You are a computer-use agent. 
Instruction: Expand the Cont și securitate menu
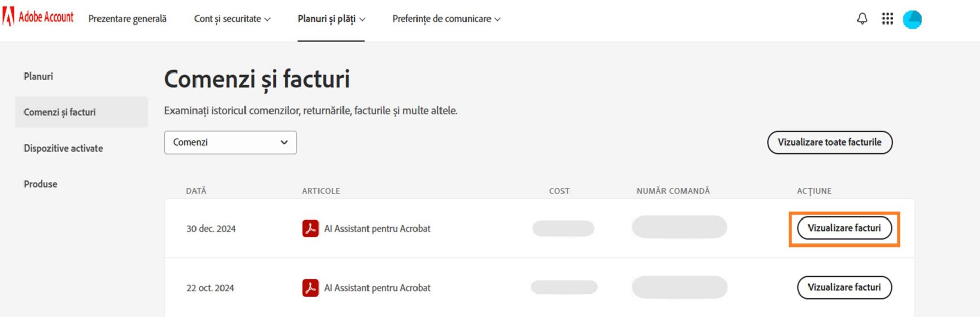click(x=232, y=19)
